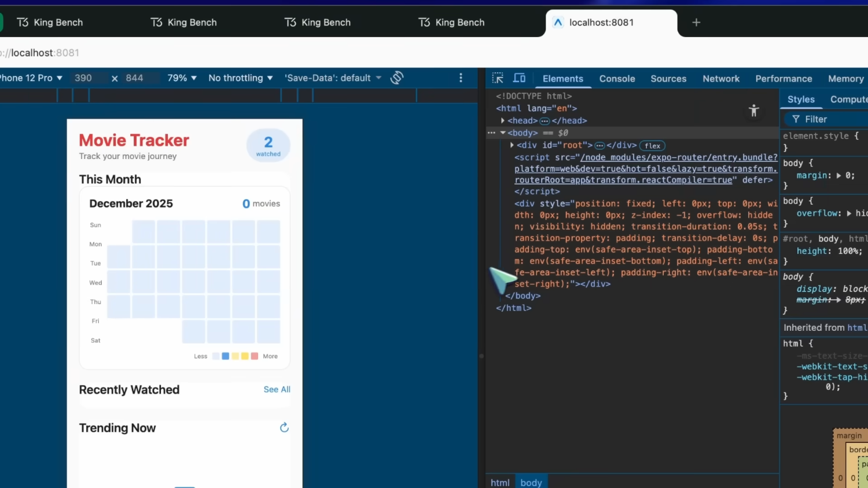Open the No throttling dropdown
The width and height of the screenshot is (868, 488).
click(x=241, y=78)
